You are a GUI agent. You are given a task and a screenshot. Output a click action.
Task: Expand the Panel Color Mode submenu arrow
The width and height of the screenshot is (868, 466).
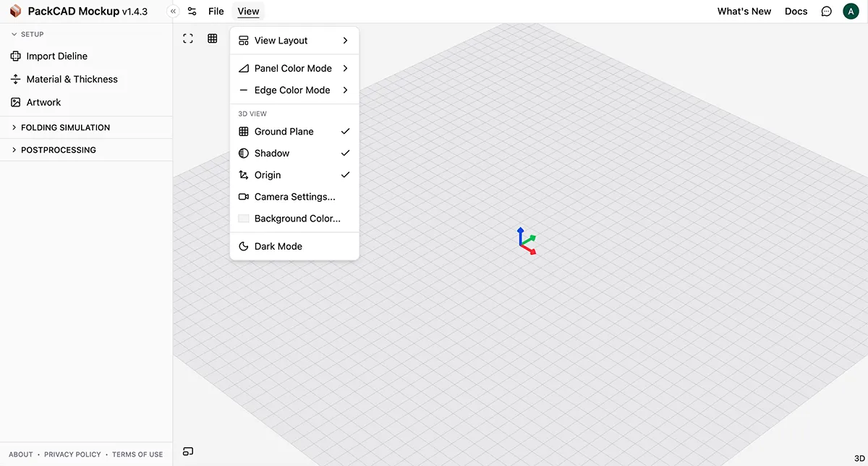click(x=345, y=69)
